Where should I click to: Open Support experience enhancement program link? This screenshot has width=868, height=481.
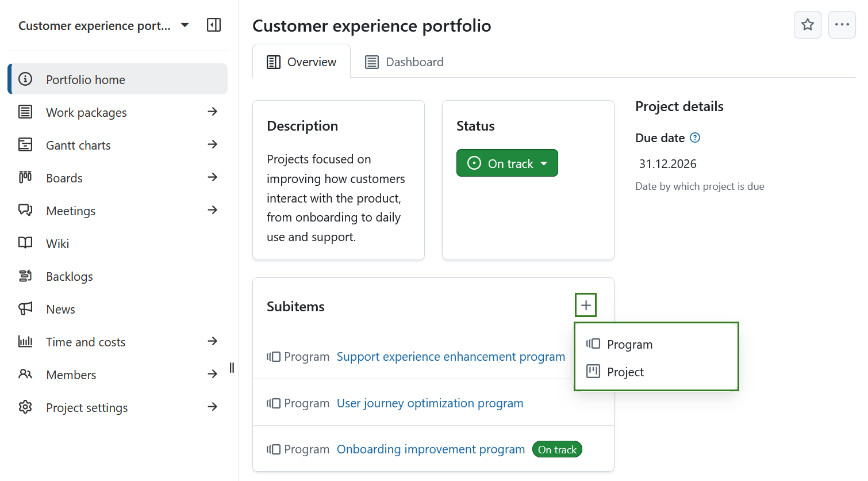(x=451, y=357)
